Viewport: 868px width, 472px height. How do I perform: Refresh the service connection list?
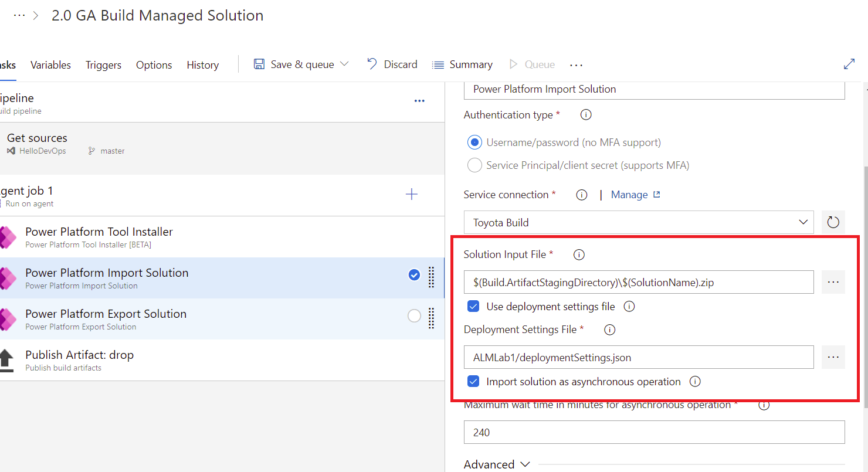point(833,222)
